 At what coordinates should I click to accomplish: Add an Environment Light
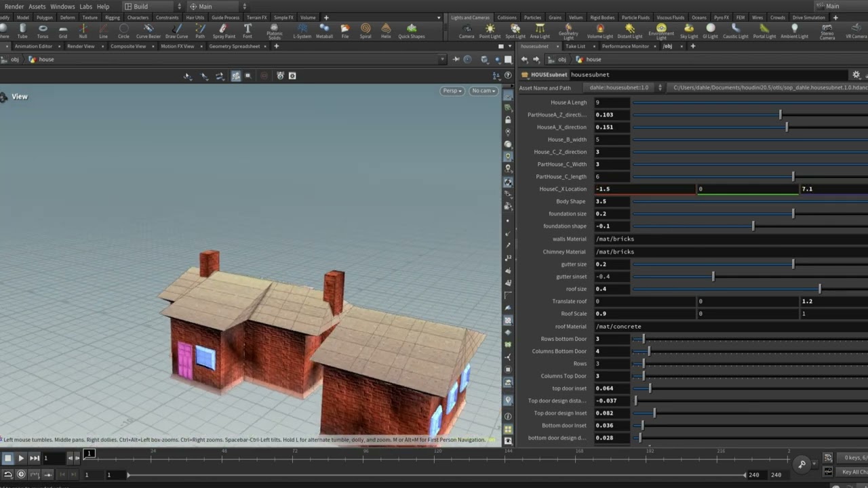pos(661,31)
